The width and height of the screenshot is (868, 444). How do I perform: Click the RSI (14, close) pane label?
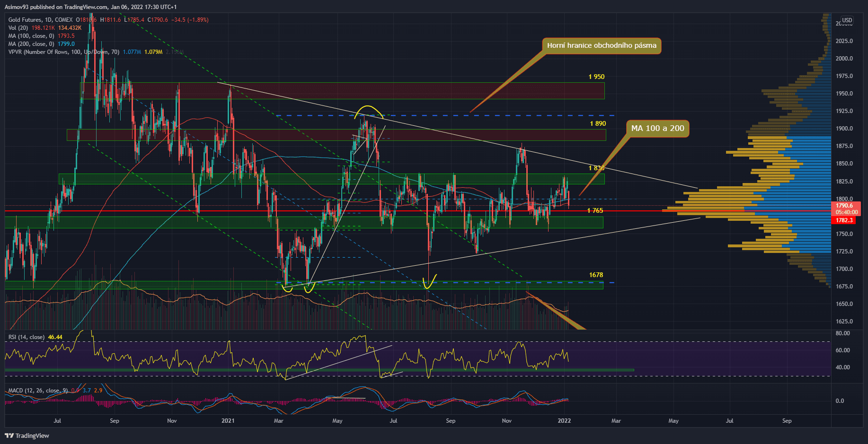(x=26, y=337)
